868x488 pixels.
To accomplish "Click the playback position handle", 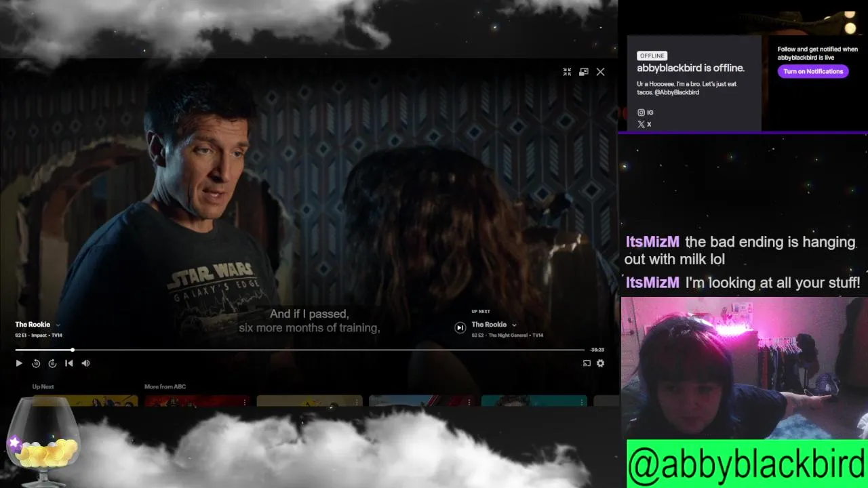I will click(73, 350).
